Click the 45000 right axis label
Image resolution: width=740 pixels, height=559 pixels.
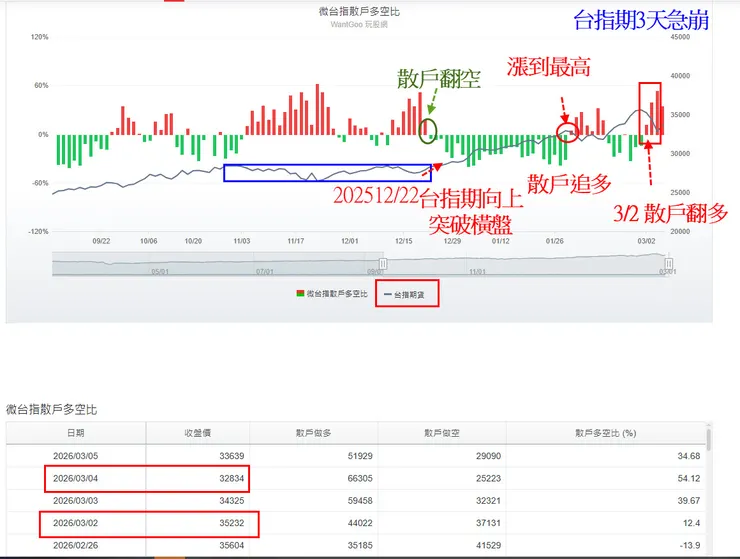[680, 37]
